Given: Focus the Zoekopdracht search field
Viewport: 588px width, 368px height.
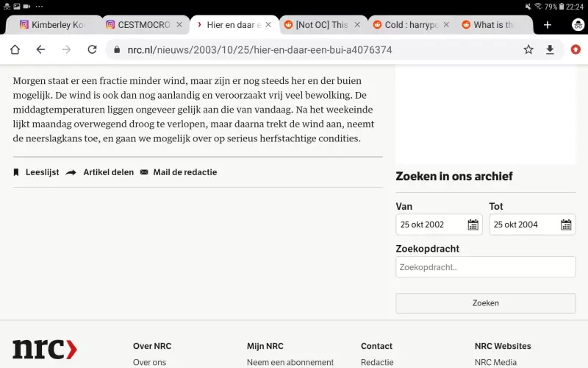Looking at the screenshot, I should [x=486, y=267].
